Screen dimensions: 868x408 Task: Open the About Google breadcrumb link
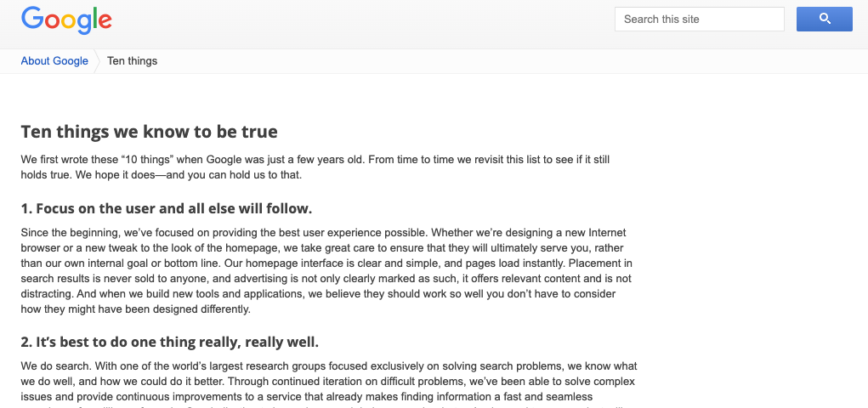pos(54,61)
